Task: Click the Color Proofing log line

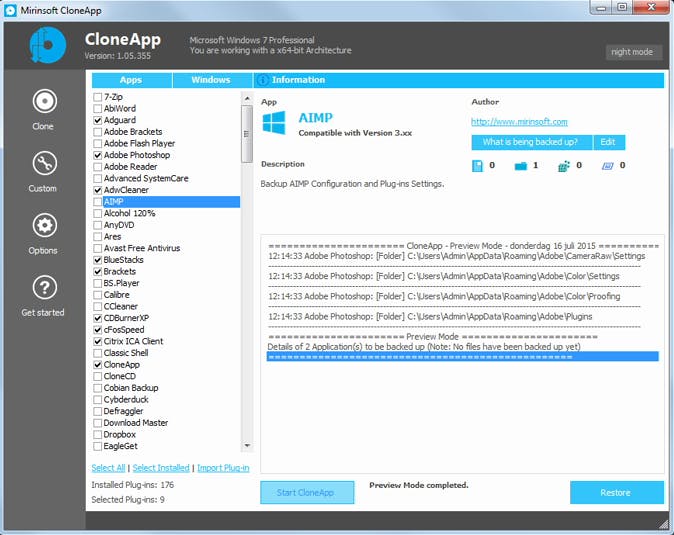Action: pos(444,297)
